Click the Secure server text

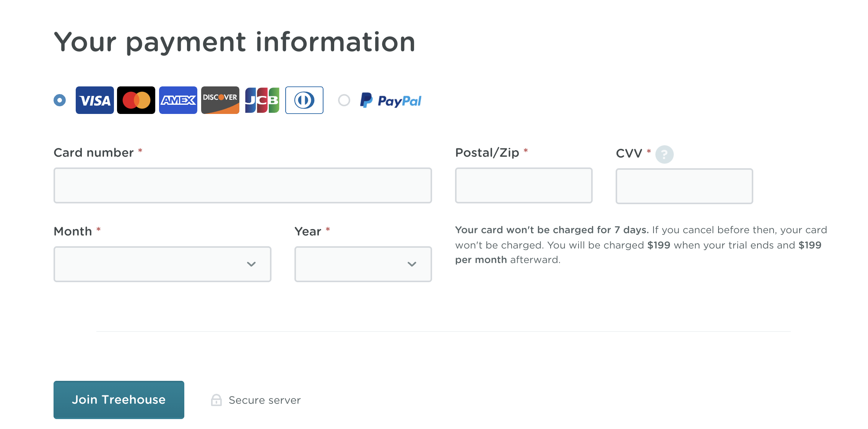(x=265, y=400)
